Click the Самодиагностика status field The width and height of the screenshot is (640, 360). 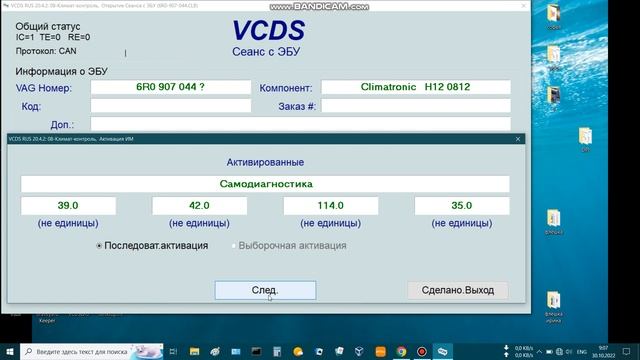pos(265,184)
